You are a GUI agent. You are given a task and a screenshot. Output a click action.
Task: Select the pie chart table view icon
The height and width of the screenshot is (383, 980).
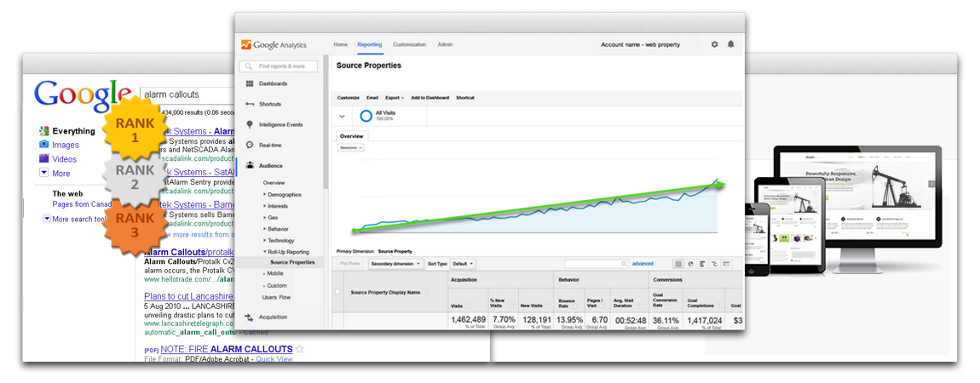(x=689, y=264)
